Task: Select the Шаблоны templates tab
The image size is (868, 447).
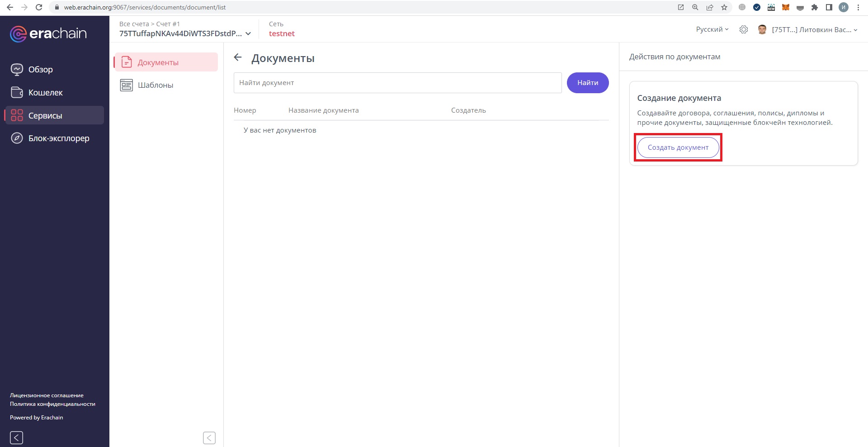Action: coord(155,85)
